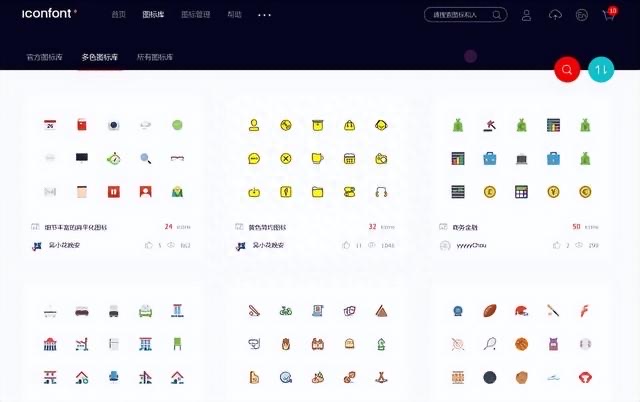Open the 图标管理 navigation menu
640x402 pixels.
pyautogui.click(x=195, y=15)
